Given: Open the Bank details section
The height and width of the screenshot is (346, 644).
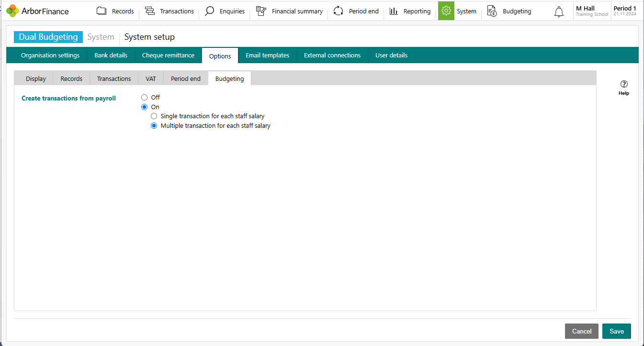Looking at the screenshot, I should [111, 55].
